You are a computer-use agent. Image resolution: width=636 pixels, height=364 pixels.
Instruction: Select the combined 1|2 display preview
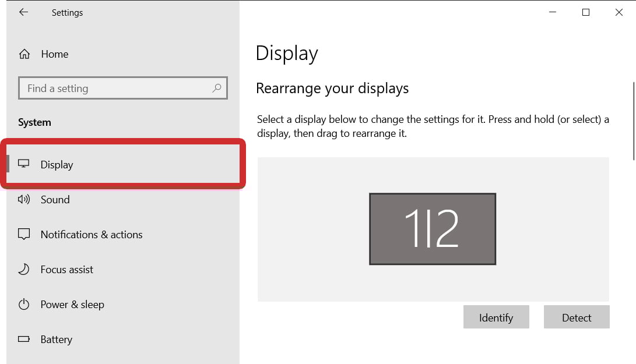[x=433, y=228]
